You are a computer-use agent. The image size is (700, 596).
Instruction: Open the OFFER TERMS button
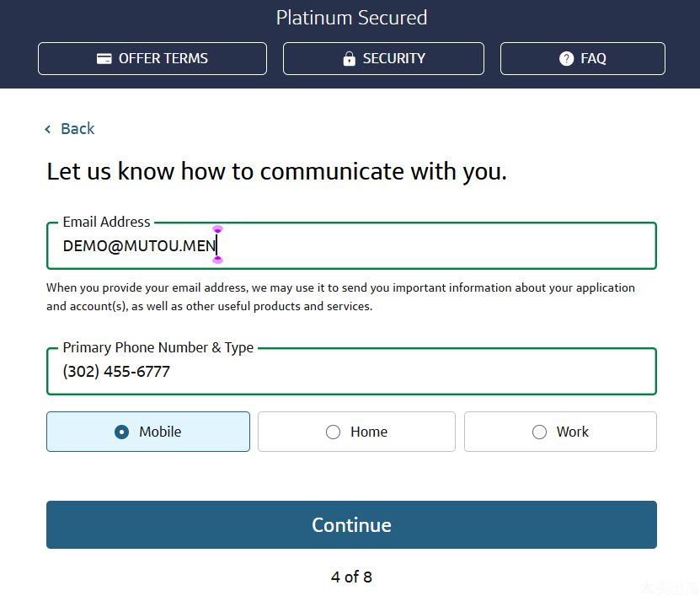[152, 58]
